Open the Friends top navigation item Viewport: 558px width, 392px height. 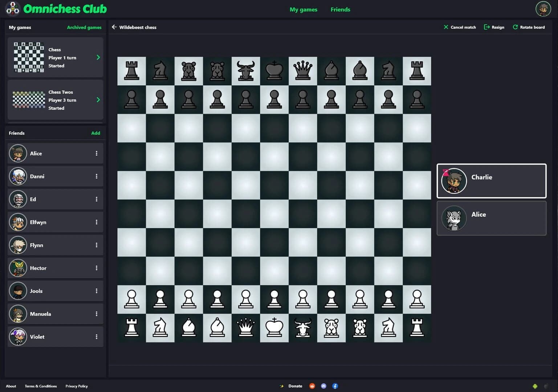pos(340,9)
